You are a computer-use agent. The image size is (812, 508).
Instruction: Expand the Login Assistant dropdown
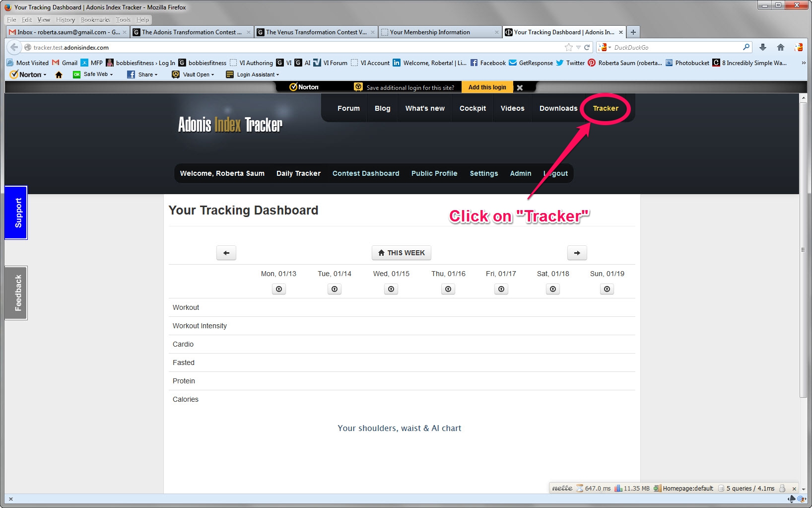click(x=253, y=74)
